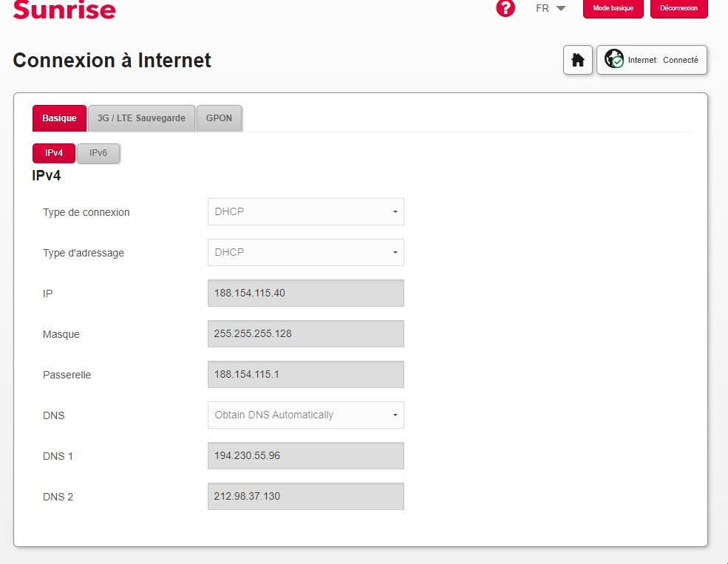Select the Passerelle gateway field
Screen dimensions: 728x564
(305, 375)
